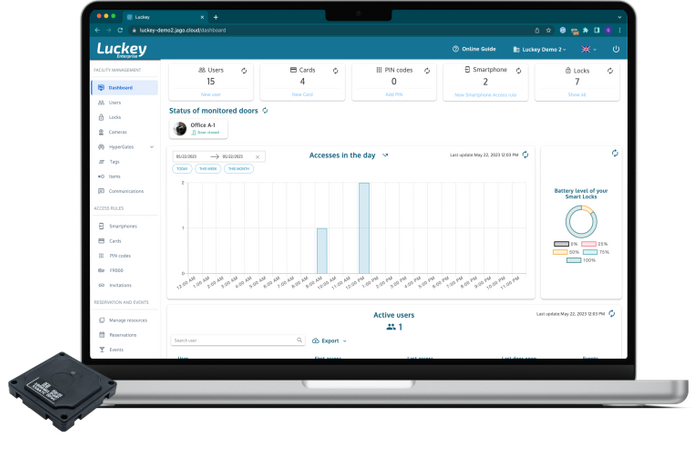Viewport: 700px width, 452px height.
Task: Clear the date range with X icon
Action: pos(257,157)
